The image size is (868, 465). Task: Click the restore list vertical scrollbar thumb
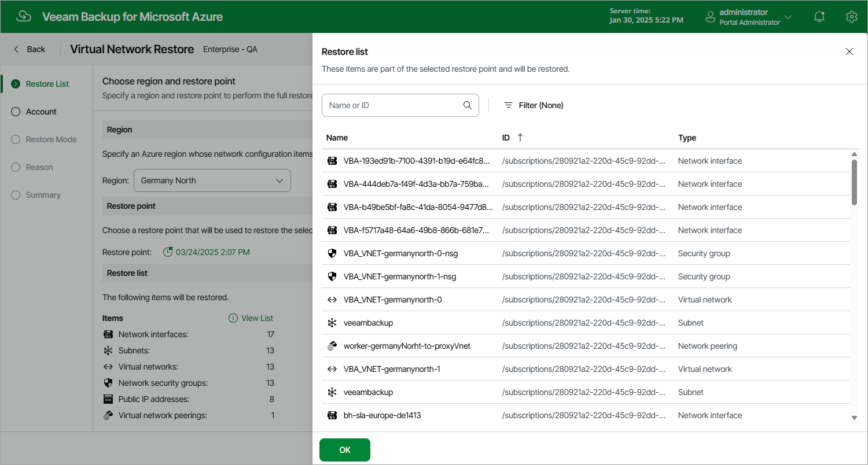click(855, 182)
